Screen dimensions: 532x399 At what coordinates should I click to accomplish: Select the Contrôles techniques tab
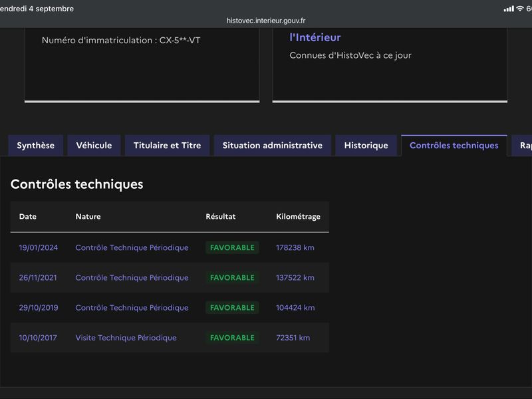click(454, 146)
